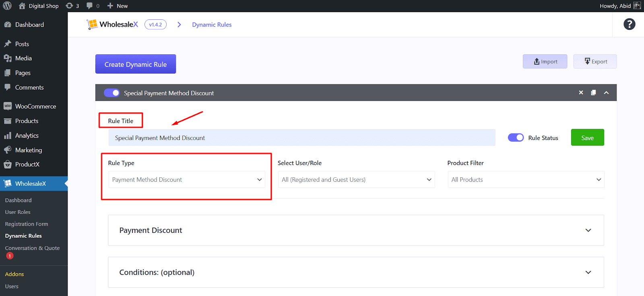Click the breadcrumb arrow before Dynamic Rules
Image resolution: width=644 pixels, height=296 pixels.
tap(179, 25)
